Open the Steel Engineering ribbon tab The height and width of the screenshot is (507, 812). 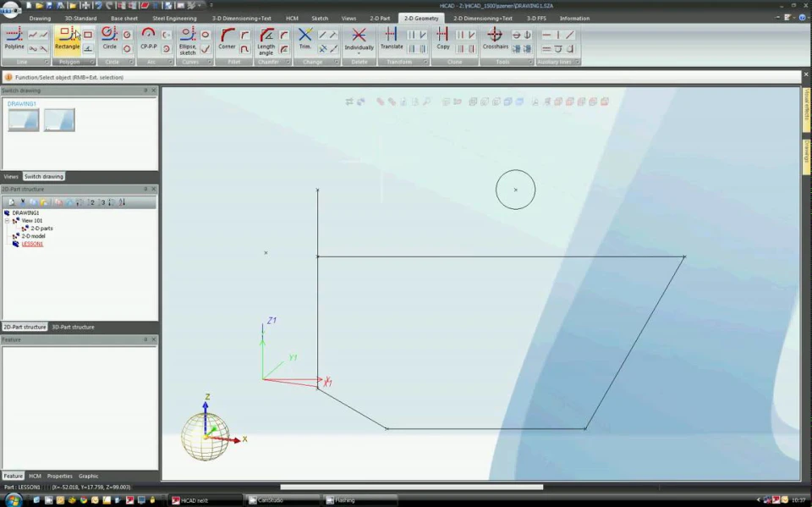coord(174,18)
